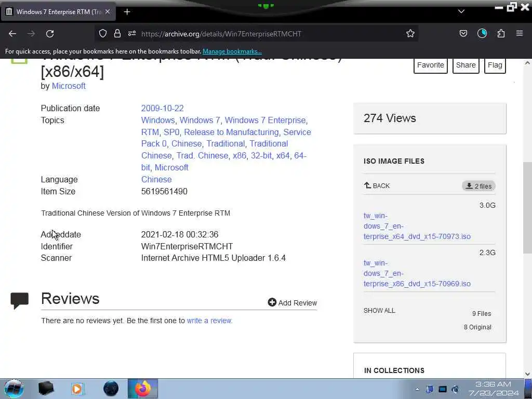The height and width of the screenshot is (399, 532).
Task: Open the black box taskbar application
Action: pyautogui.click(x=46, y=389)
